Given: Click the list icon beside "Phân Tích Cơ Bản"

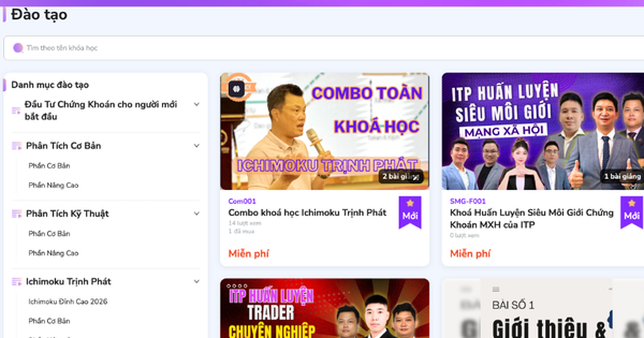Looking at the screenshot, I should 16,145.
